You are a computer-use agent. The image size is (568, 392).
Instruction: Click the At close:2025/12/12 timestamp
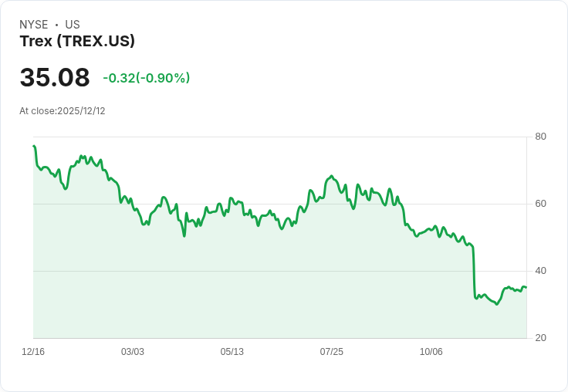(63, 111)
